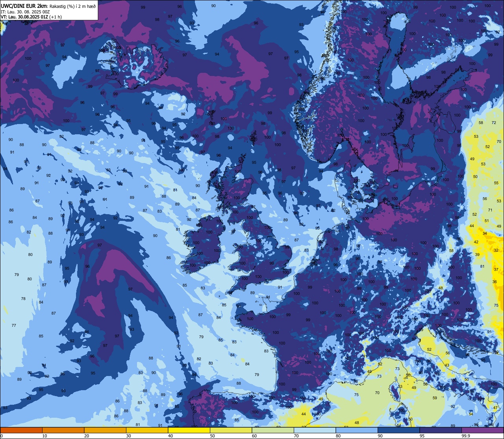Select the orange 10–20 legend color segment
The height and width of the screenshot is (439, 504).
pyautogui.click(x=63, y=430)
